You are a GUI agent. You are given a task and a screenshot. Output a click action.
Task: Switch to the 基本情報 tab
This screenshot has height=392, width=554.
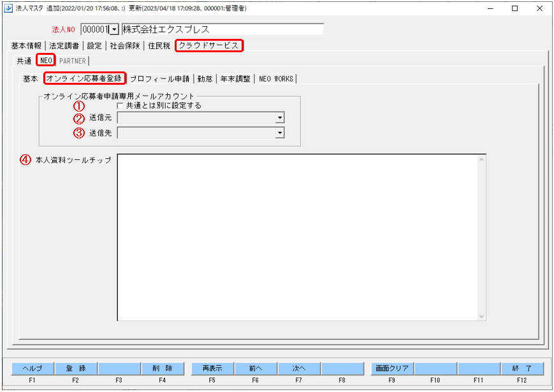pyautogui.click(x=27, y=46)
